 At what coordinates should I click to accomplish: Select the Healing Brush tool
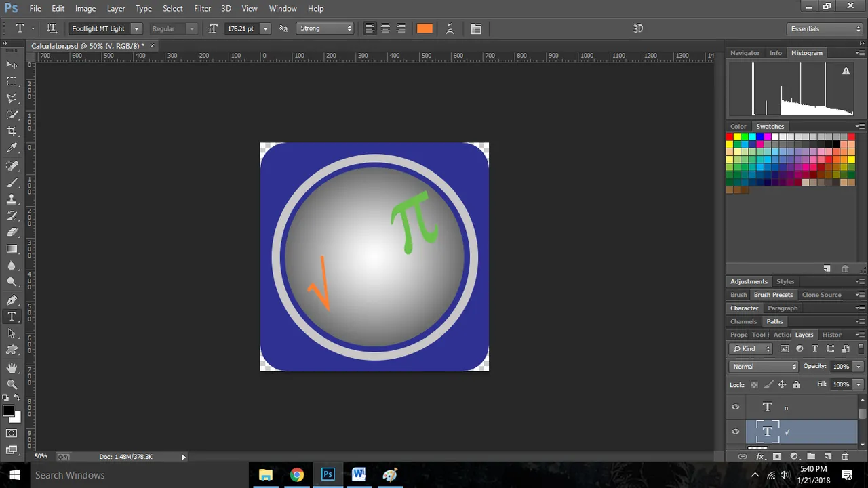click(x=12, y=166)
